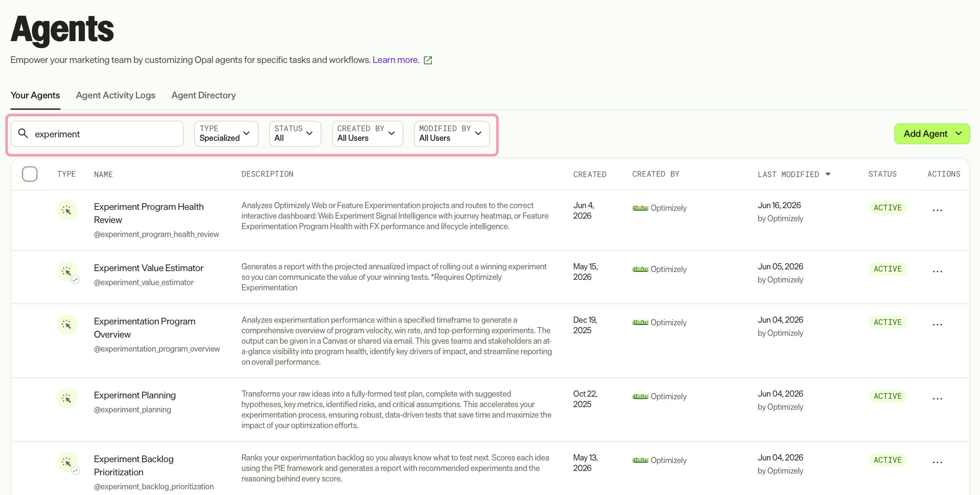Expand the Status filter dropdown

click(295, 134)
